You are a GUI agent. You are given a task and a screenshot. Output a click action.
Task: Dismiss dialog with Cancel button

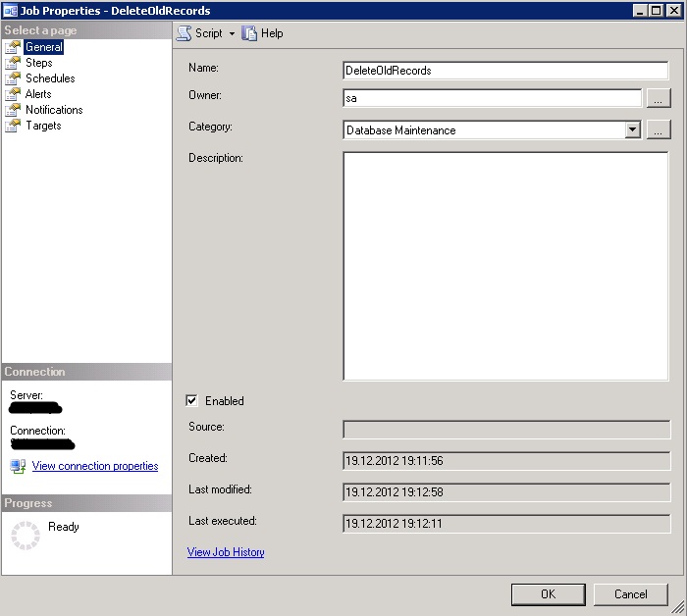pyautogui.click(x=630, y=594)
